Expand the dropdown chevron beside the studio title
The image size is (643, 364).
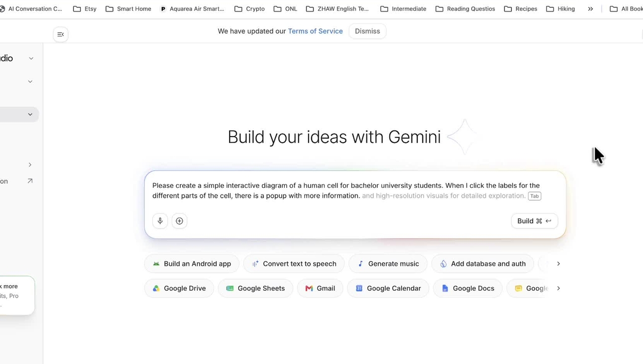(31, 58)
